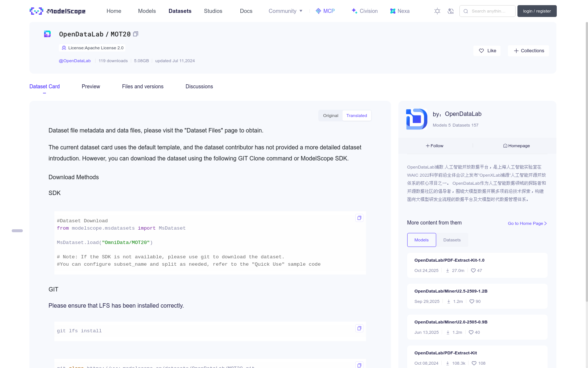Screen dimensions: 588x368
Task: Click the ModelScope logo
Action: click(57, 11)
